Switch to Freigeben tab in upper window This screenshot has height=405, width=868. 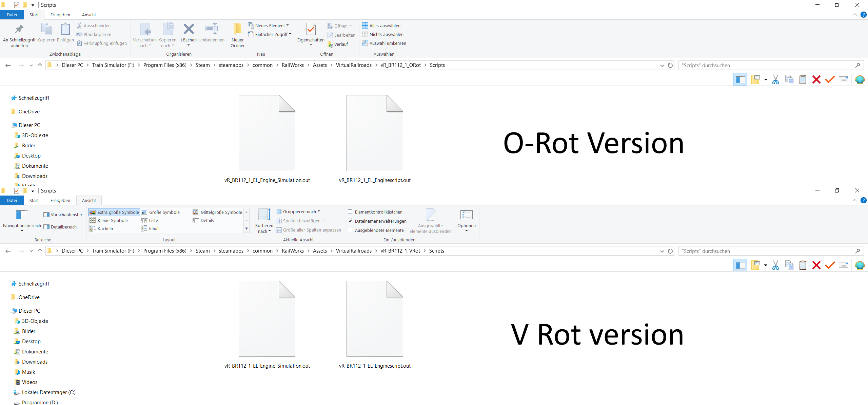(x=60, y=15)
